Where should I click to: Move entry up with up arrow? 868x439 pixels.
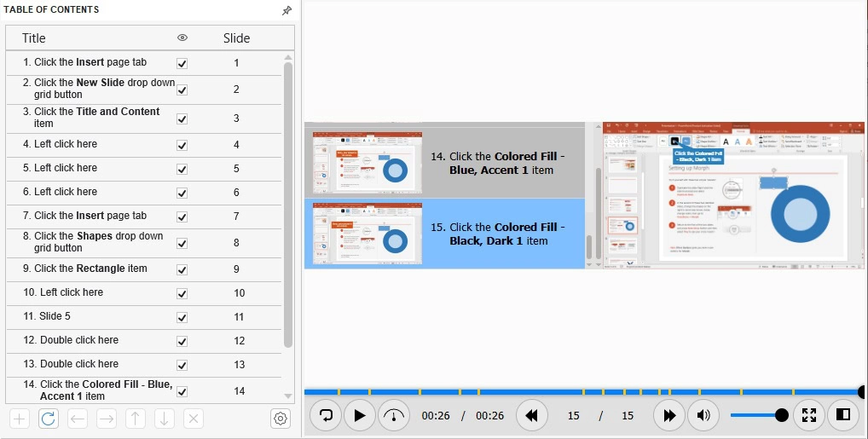click(135, 419)
